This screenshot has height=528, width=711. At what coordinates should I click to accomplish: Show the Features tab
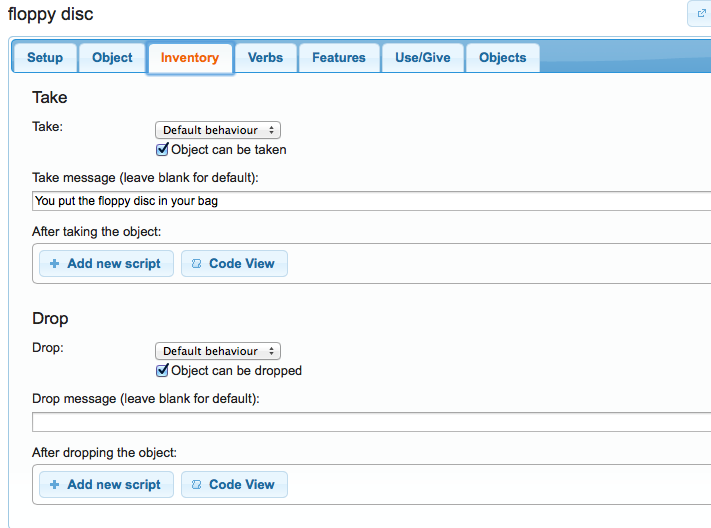coord(339,58)
